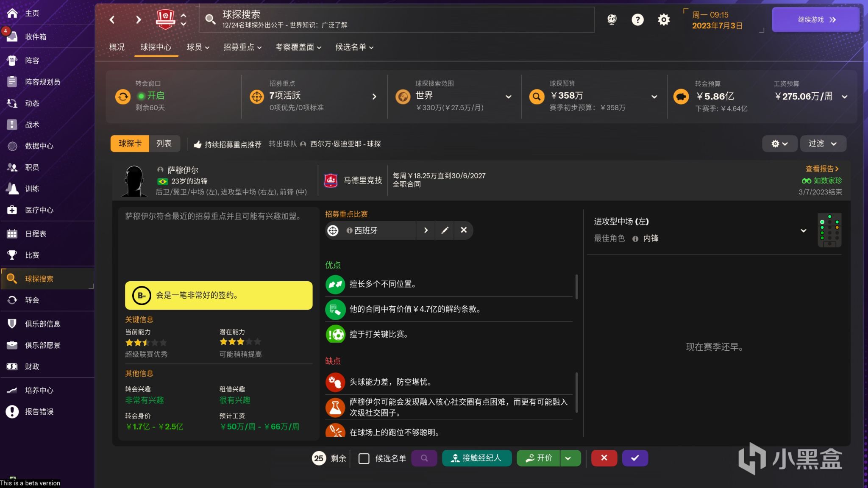
Task: Edit the 西班牙 recruitment focus pencil
Action: pos(445,230)
